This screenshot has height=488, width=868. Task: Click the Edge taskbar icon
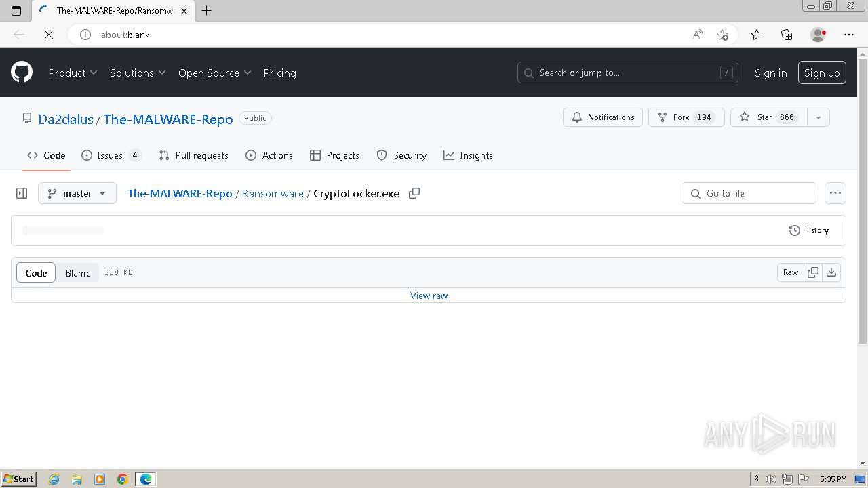click(146, 479)
